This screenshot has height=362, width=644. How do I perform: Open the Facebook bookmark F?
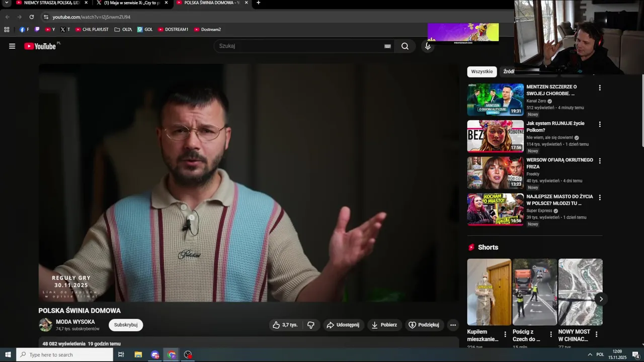point(24,30)
